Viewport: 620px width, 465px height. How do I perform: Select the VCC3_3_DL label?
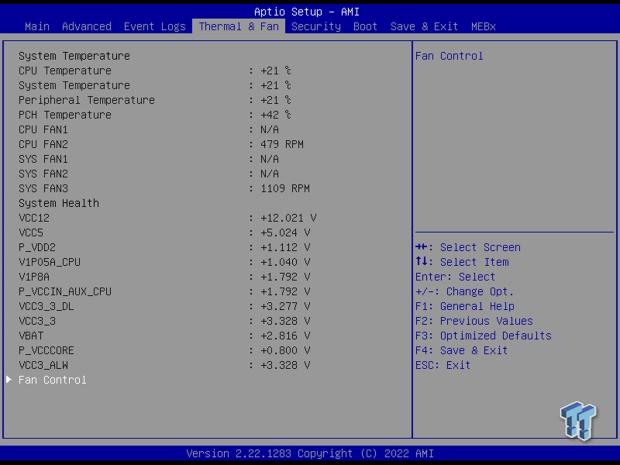coord(46,306)
